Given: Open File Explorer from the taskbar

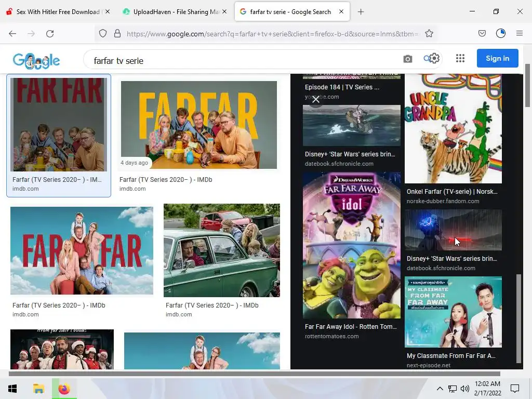Looking at the screenshot, I should (38, 389).
